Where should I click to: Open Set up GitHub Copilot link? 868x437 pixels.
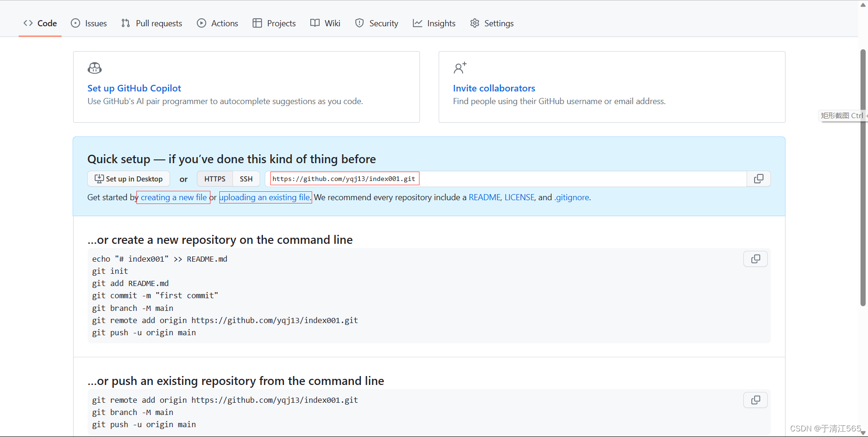point(134,88)
